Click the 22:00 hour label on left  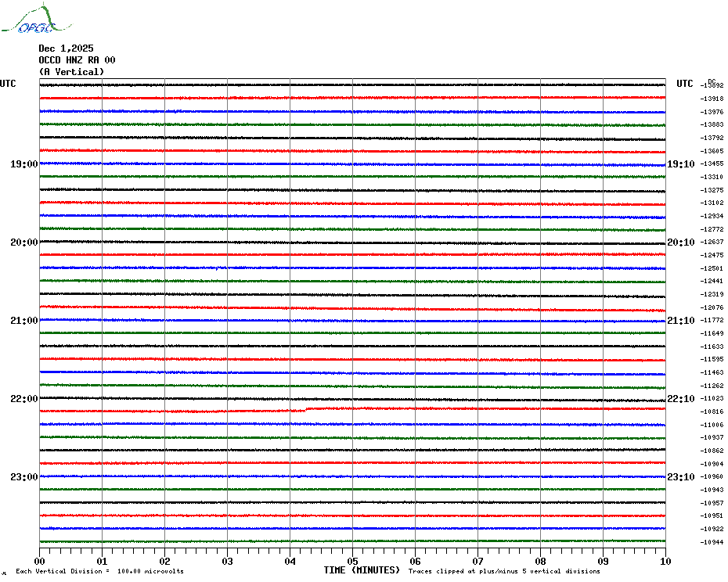tap(23, 399)
